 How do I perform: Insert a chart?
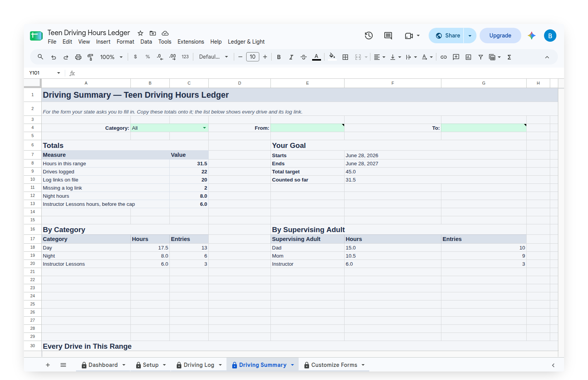(x=468, y=57)
